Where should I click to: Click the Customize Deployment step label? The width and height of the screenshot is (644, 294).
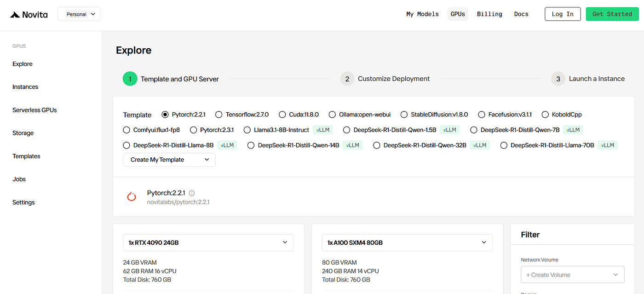pos(394,79)
